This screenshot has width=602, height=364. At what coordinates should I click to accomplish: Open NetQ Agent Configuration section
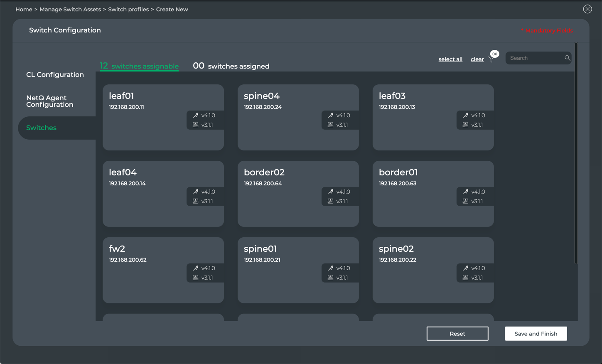tap(50, 101)
